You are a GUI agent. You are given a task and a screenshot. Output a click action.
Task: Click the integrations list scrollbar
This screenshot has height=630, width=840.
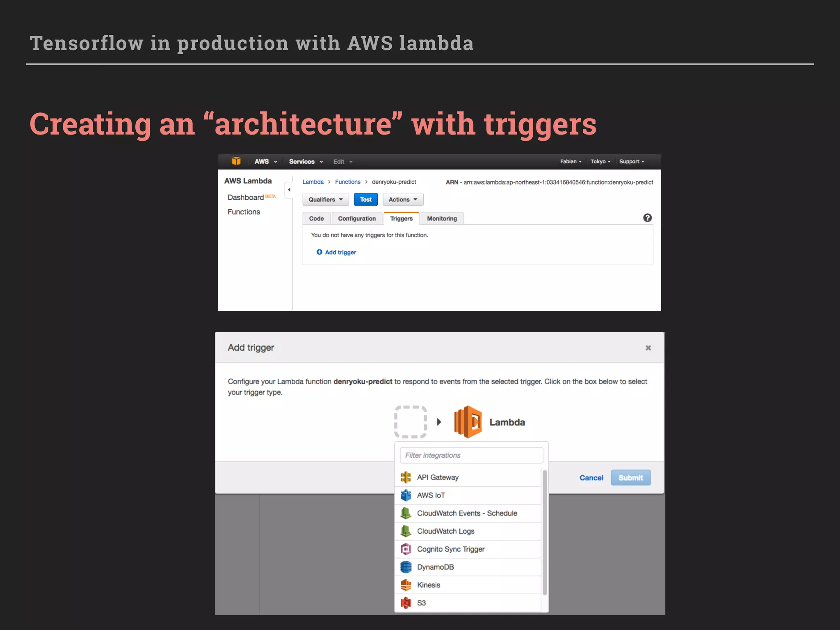545,532
